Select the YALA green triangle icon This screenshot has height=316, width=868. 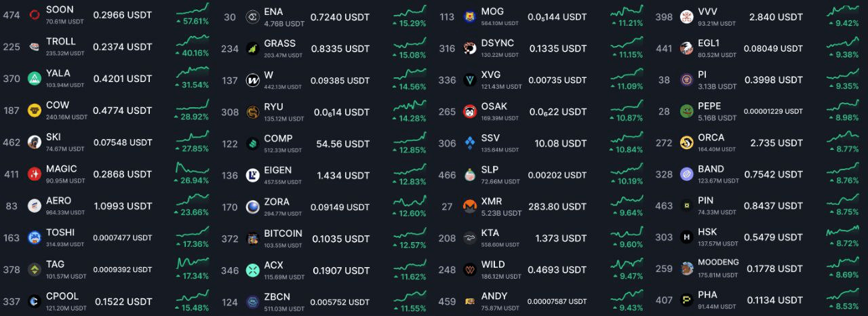click(35, 79)
